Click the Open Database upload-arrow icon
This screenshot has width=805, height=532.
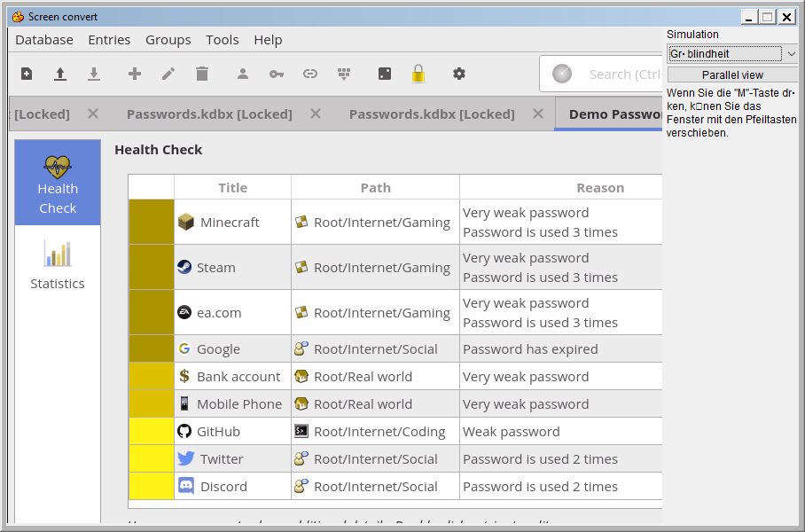(60, 74)
